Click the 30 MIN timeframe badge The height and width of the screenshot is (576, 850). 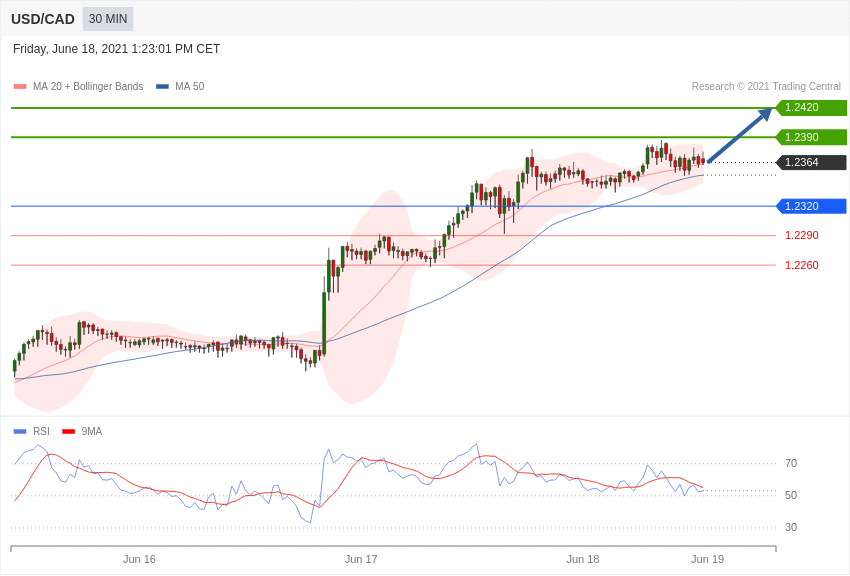108,19
